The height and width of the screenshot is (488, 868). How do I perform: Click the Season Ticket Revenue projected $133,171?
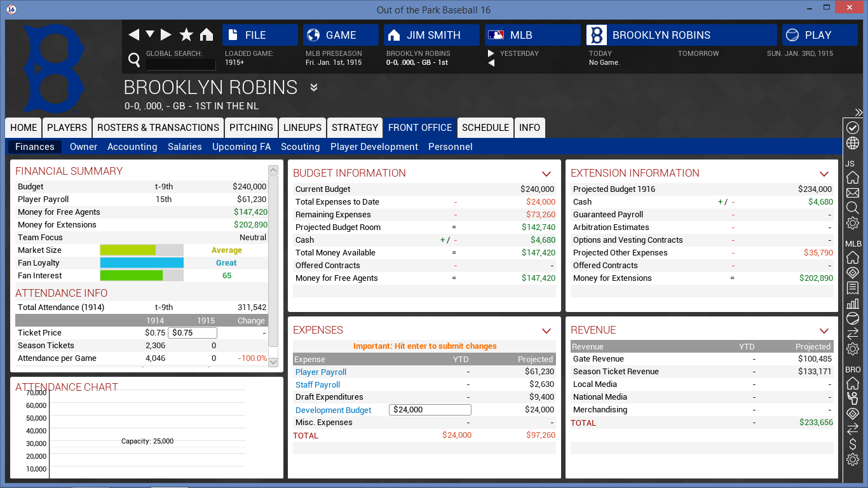coord(815,372)
